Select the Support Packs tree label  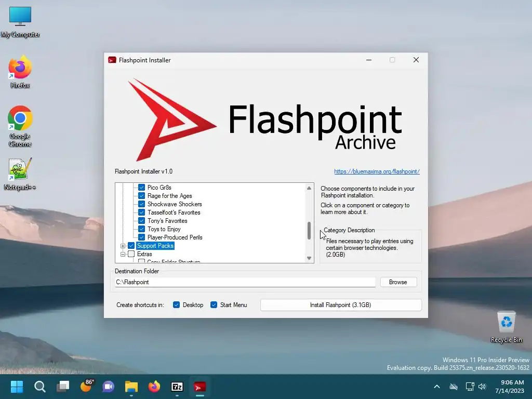point(155,246)
